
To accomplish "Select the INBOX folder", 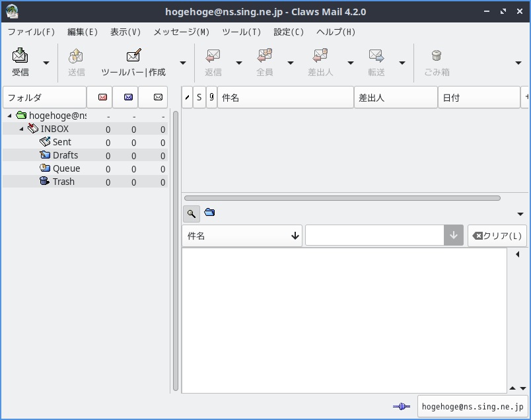I will click(x=85, y=129).
